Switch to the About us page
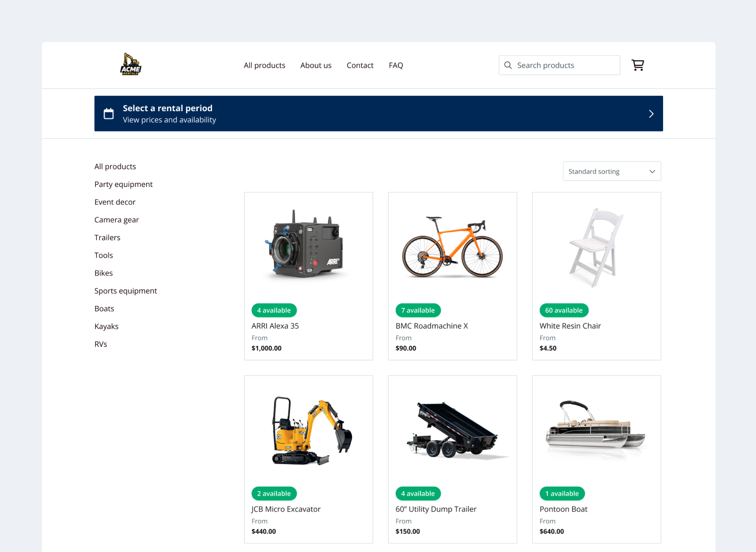 [315, 65]
